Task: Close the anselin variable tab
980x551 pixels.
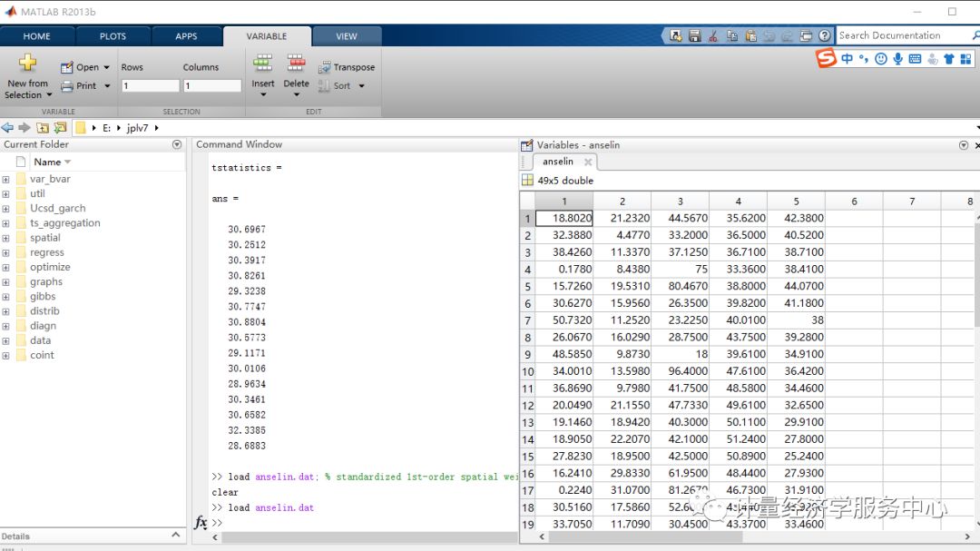Action: 587,162
